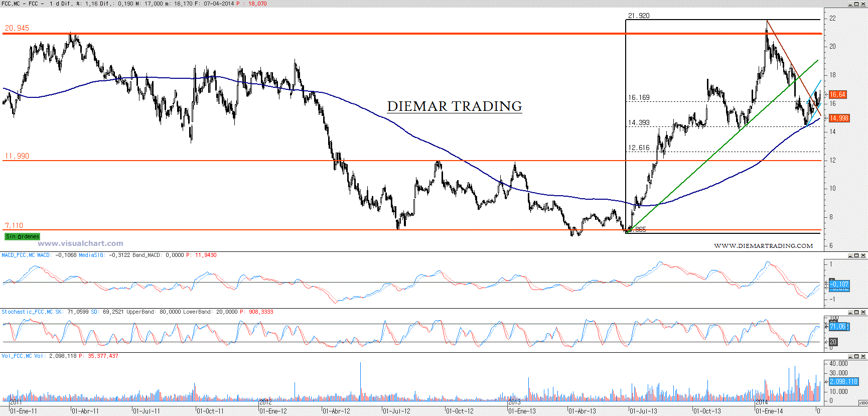Screen dimensions: 868x416
Task: Click the -0,107 MACD value marker
Action: (x=839, y=284)
